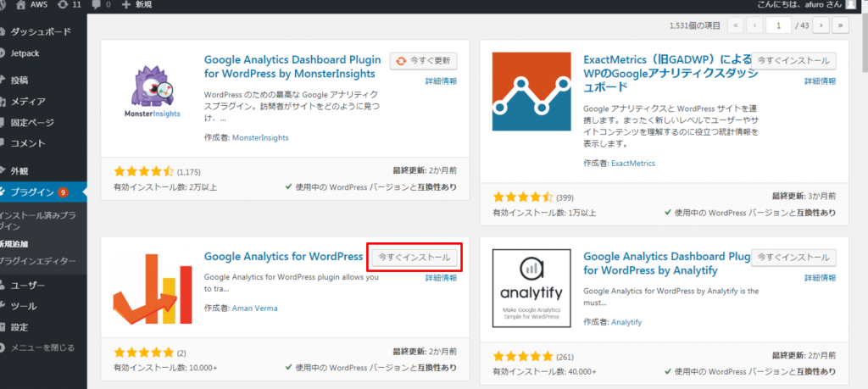Screen dimensions: 868x389
Task: Go to next page with › button
Action: (821, 25)
